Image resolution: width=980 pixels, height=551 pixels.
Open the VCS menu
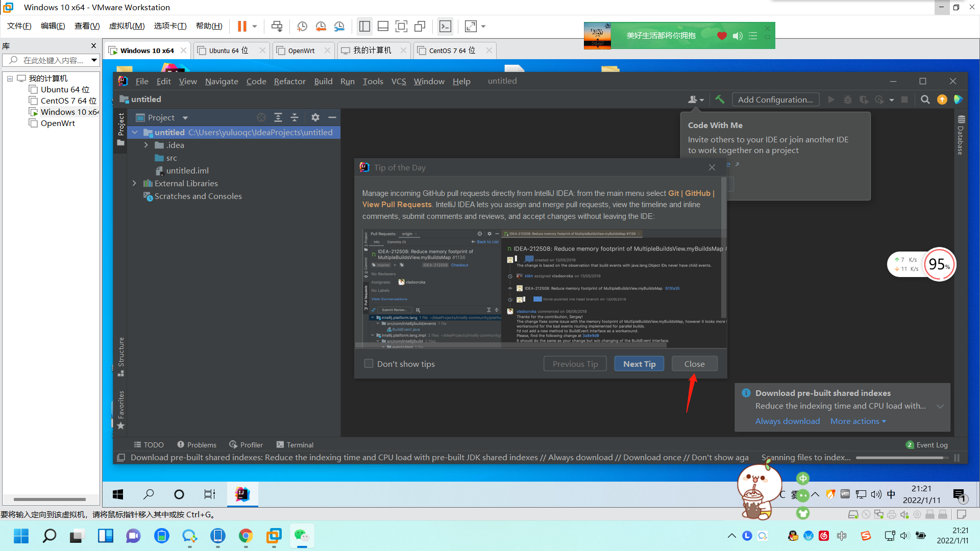tap(399, 81)
